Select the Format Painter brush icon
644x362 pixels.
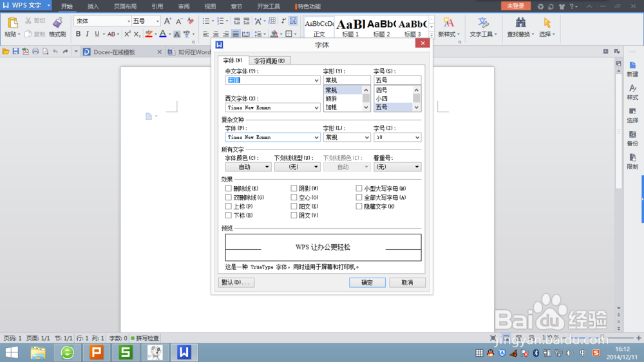(x=57, y=23)
